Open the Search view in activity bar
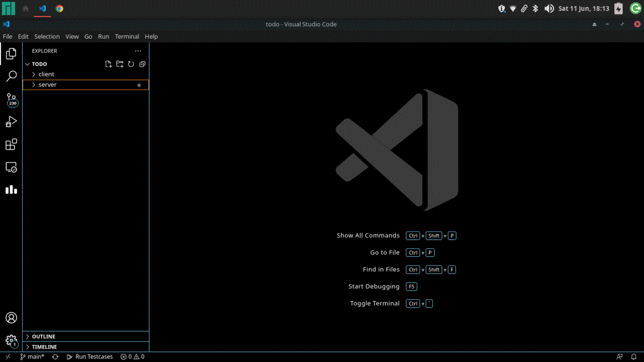Viewport: 644px width, 362px height. [11, 77]
